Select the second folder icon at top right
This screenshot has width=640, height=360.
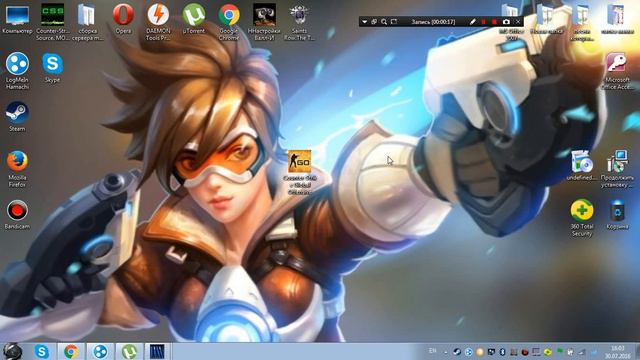coord(547,20)
